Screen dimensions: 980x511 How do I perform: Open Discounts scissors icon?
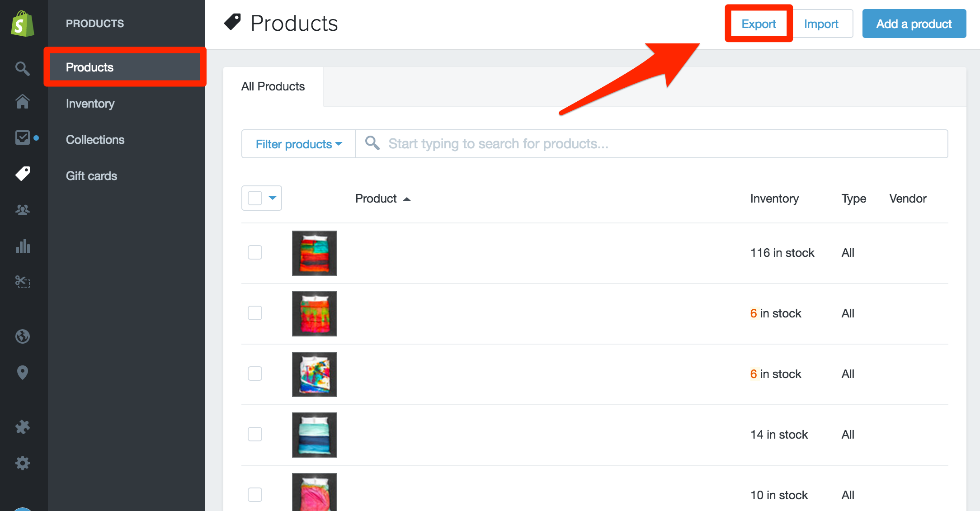(22, 281)
